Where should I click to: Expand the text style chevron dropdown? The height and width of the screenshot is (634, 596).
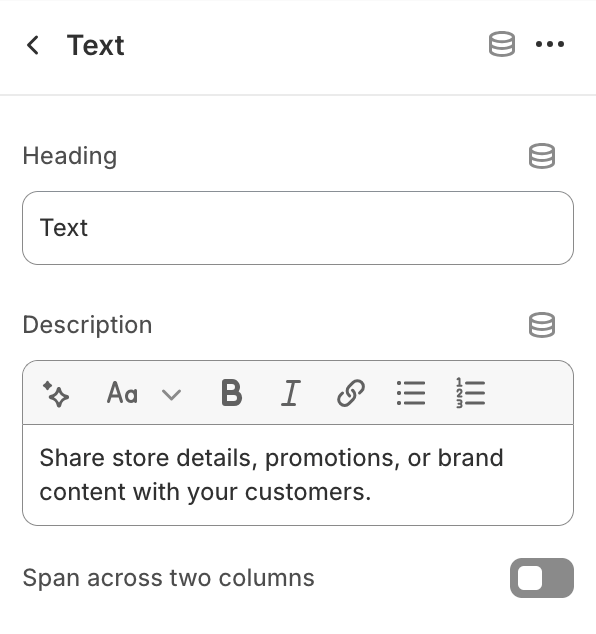tap(171, 394)
